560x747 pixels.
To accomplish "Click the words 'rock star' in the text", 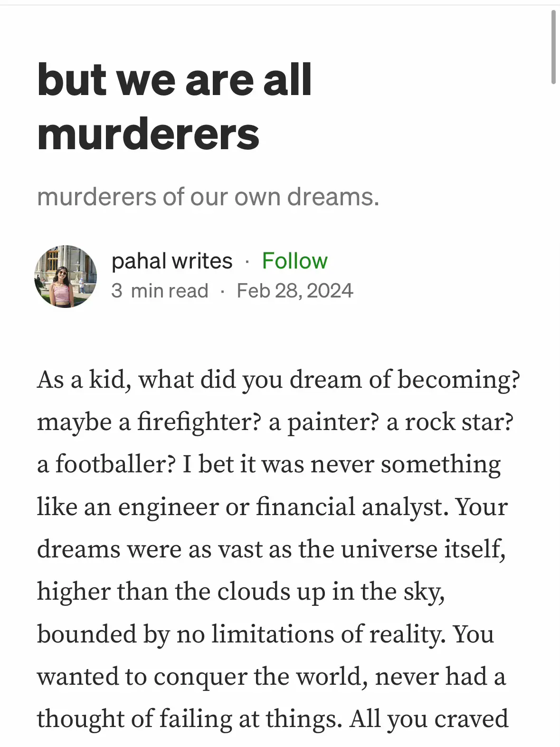I will pos(455,422).
